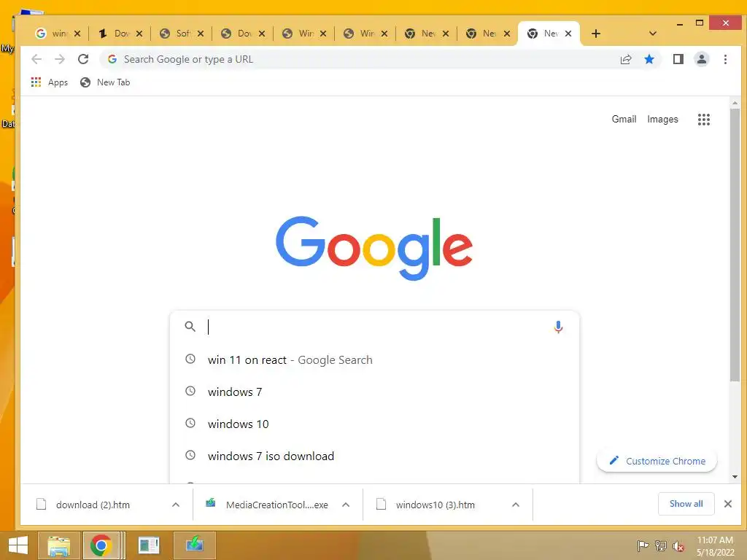Open download (2).htm from downloads bar
This screenshot has width=747, height=560.
[x=93, y=505]
